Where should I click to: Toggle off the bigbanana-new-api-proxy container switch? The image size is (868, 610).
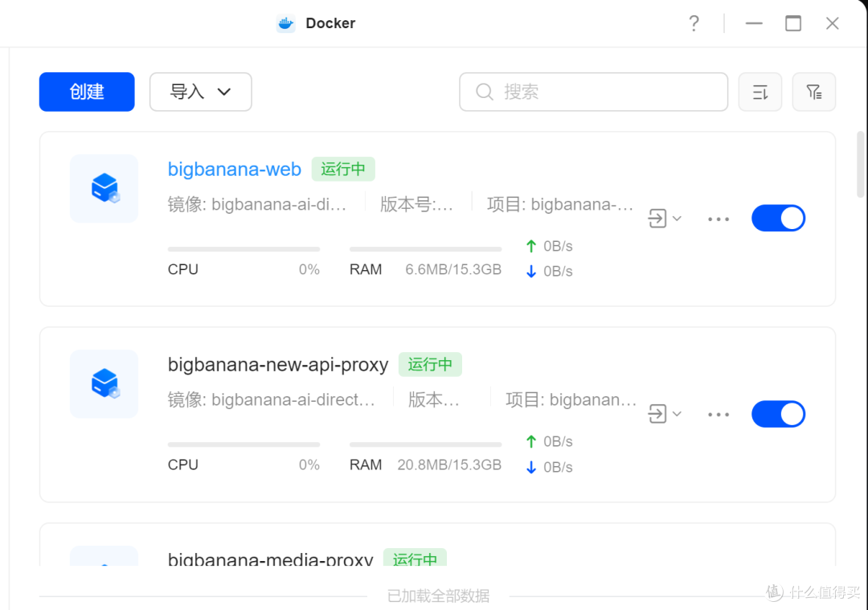(x=778, y=414)
